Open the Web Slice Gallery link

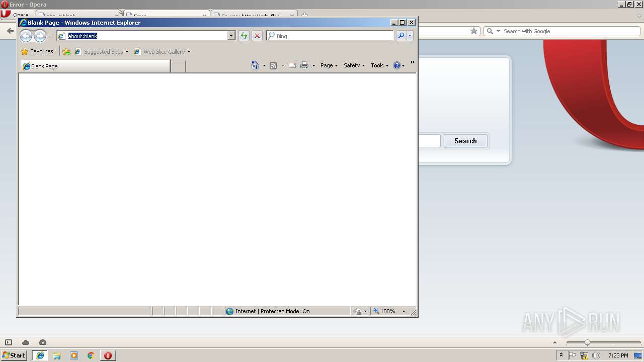(x=159, y=51)
